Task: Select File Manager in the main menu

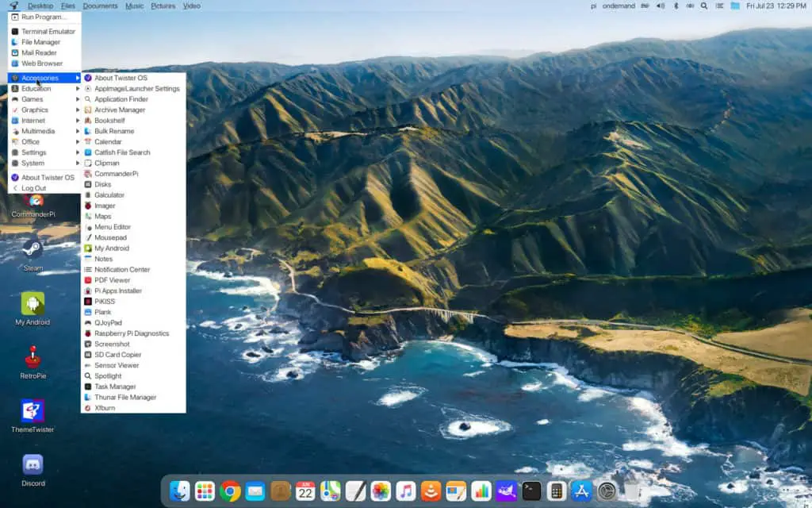Action: (44, 42)
